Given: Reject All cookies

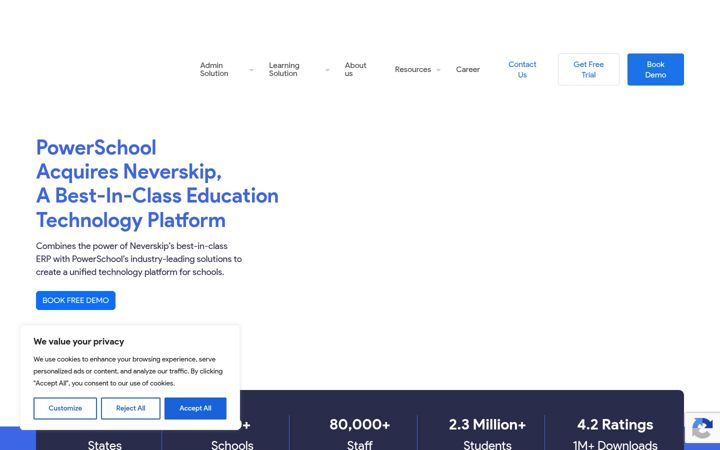Looking at the screenshot, I should pos(130,408).
